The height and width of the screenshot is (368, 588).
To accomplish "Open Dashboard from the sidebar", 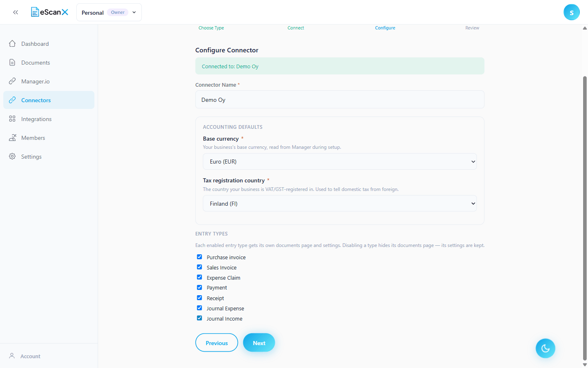I will [x=49, y=44].
